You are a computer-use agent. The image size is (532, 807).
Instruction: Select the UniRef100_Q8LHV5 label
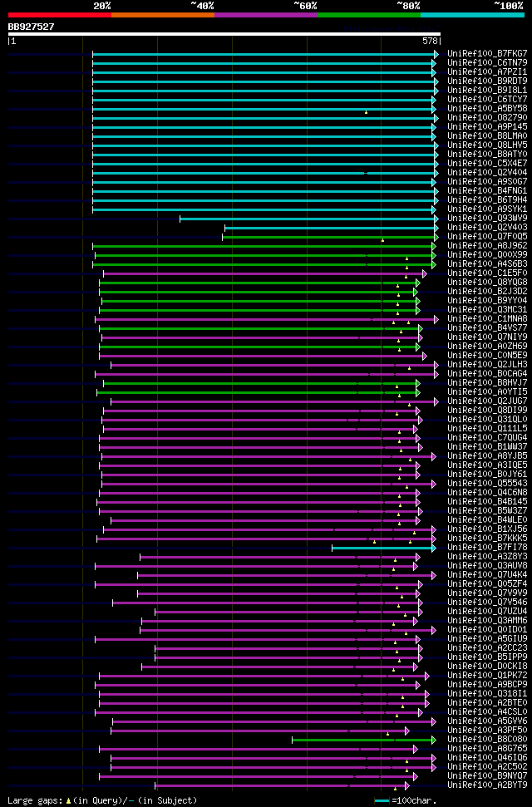point(487,145)
